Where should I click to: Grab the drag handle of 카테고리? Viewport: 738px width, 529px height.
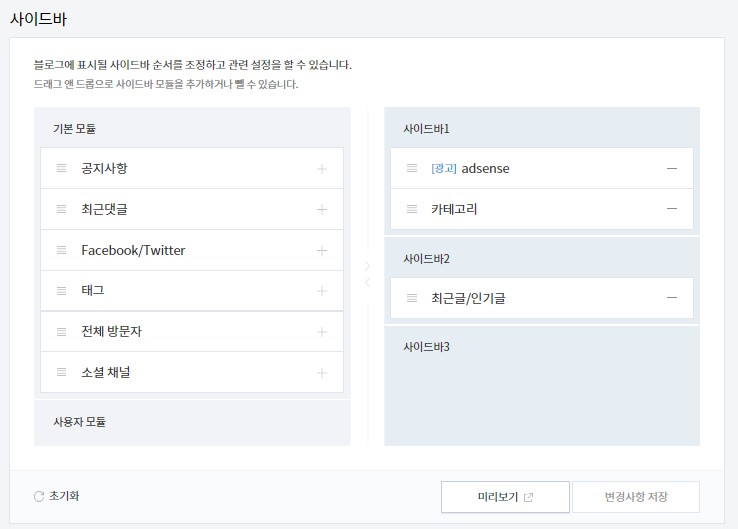click(x=412, y=208)
